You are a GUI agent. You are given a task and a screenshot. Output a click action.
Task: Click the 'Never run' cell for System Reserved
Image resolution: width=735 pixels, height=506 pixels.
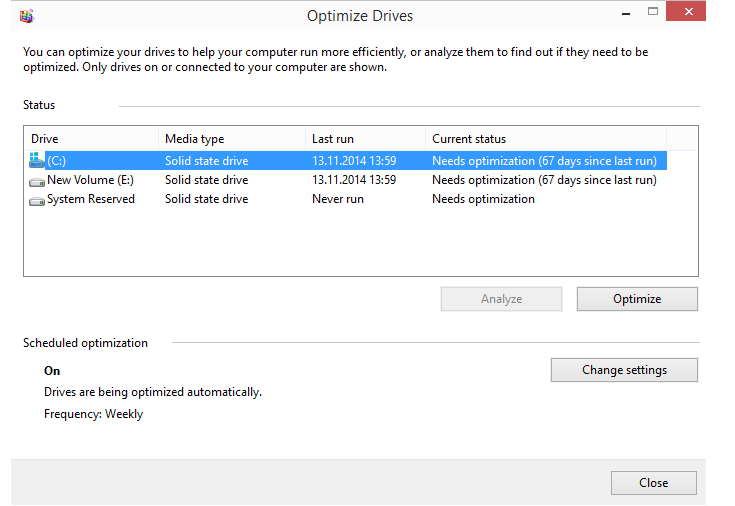pos(338,199)
